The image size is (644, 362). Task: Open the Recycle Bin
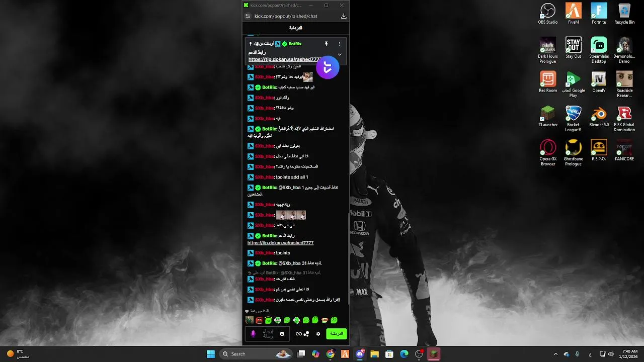pyautogui.click(x=624, y=14)
